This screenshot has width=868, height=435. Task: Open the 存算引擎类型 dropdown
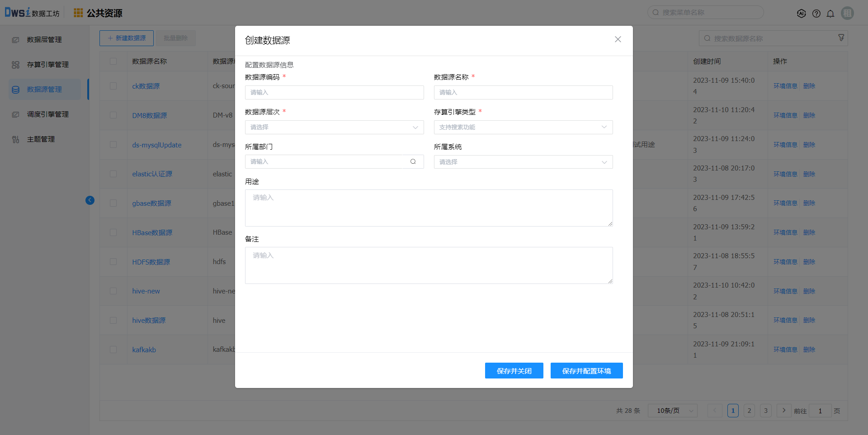coord(523,128)
